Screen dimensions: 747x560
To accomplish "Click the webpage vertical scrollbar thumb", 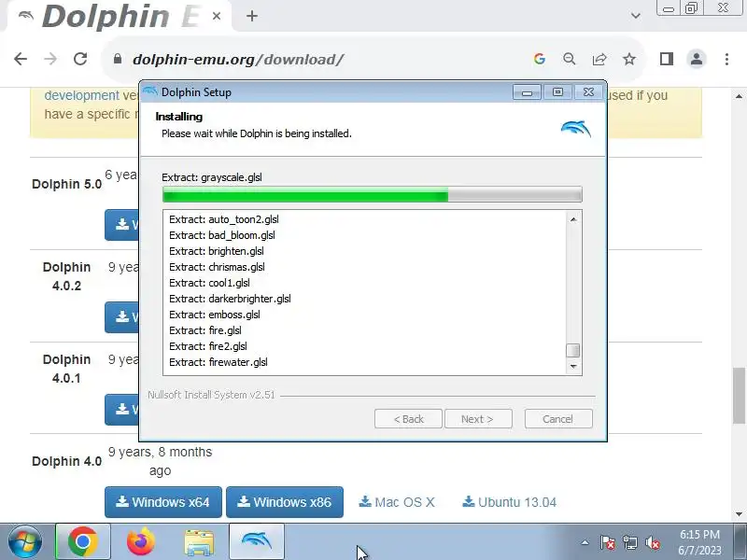I will (x=739, y=395).
